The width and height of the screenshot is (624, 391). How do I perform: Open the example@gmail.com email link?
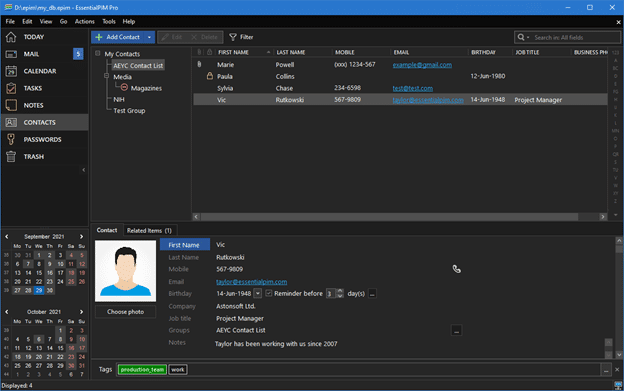tap(422, 65)
